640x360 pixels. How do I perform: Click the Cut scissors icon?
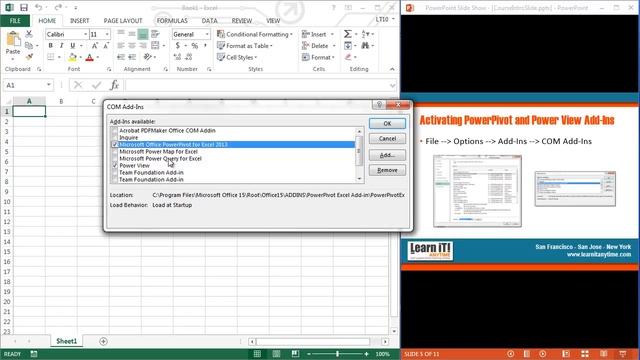coord(29,34)
